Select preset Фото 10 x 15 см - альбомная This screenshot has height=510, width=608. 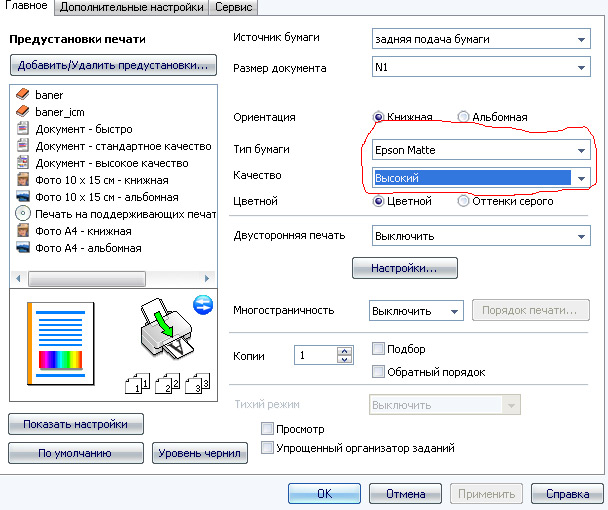(x=107, y=197)
